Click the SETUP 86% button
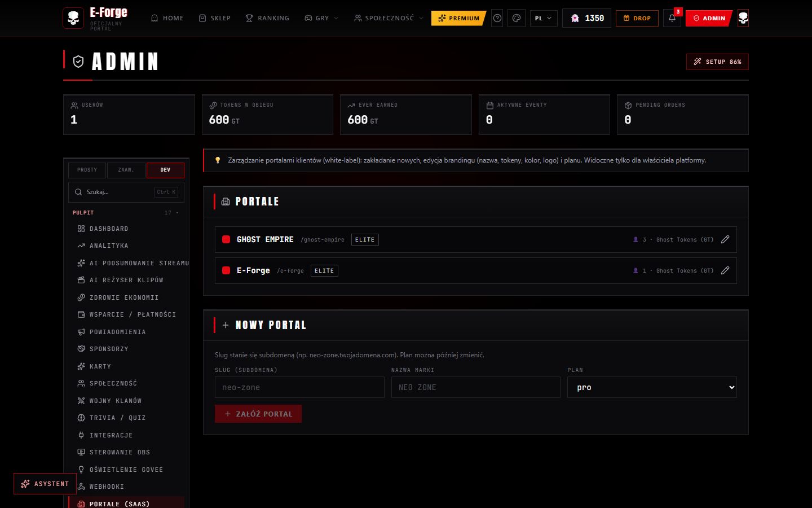Viewport: 812px width, 508px height. pyautogui.click(x=717, y=62)
